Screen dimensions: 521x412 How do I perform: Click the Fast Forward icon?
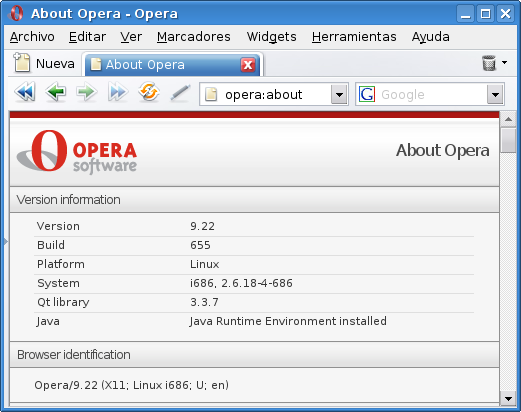tap(117, 92)
